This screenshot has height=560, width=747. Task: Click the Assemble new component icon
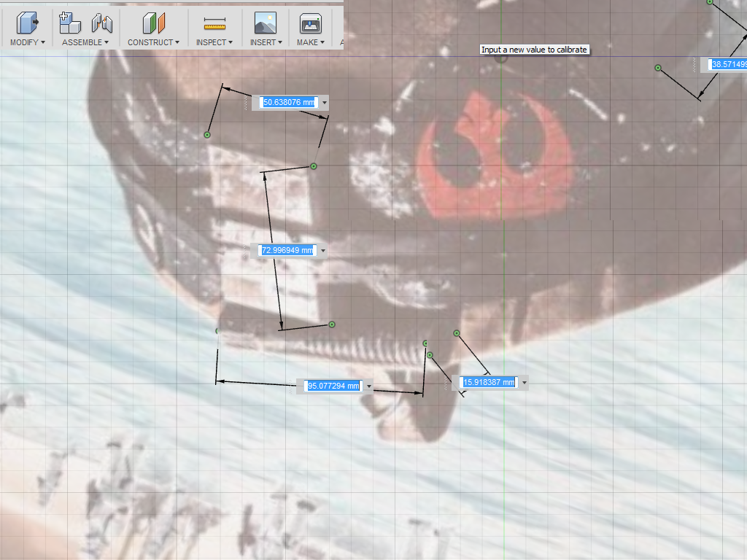69,23
